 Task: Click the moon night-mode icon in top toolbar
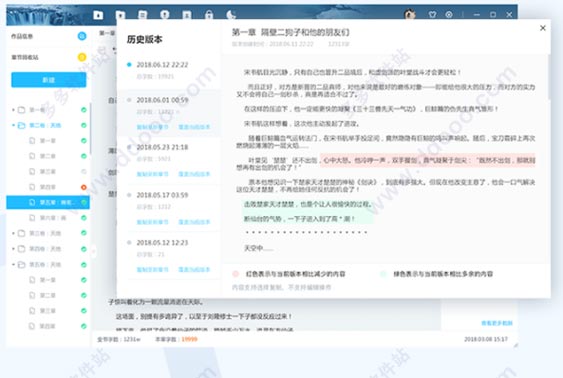[231, 15]
